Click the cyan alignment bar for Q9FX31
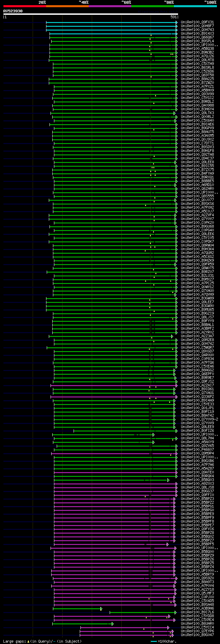Image resolution: width=220 pixels, height=644 pixels. (111, 22)
